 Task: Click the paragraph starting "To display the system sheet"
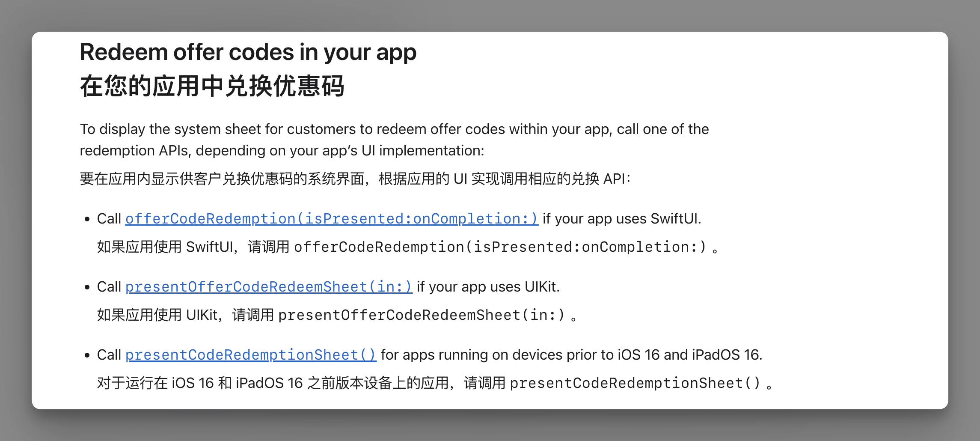(394, 129)
